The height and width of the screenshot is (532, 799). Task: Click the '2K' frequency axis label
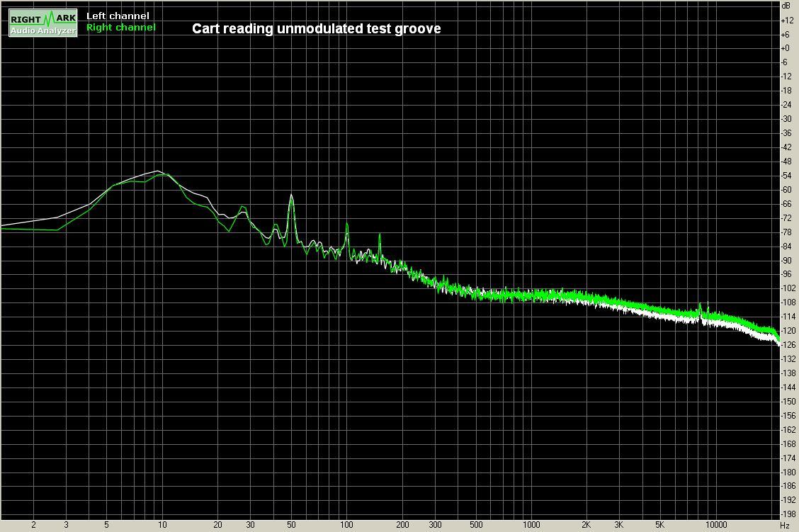(586, 525)
